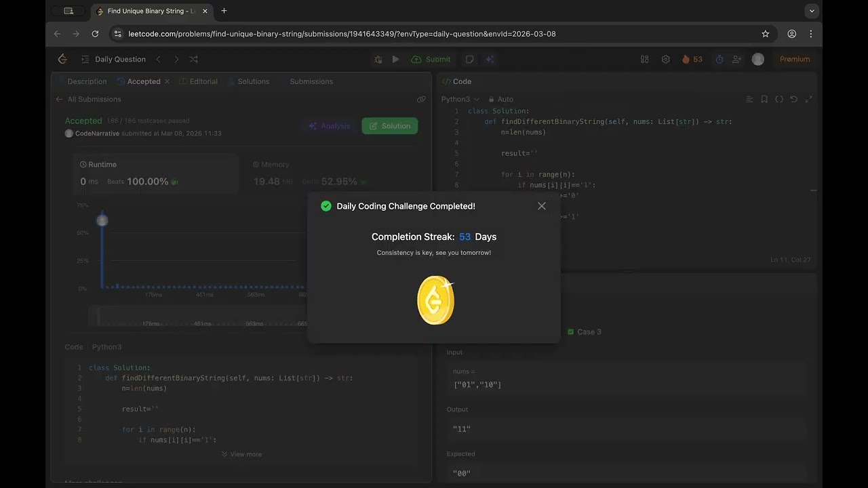Screen dimensions: 868x488
Task: Start the timer stopwatch icon
Action: (719, 59)
